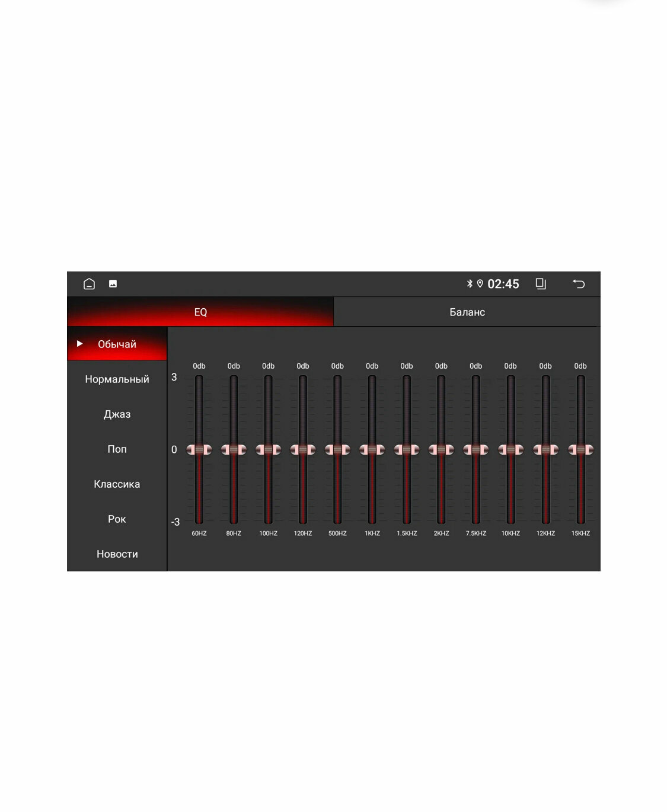This screenshot has width=667, height=812.
Task: Click the 500HZ slider knob
Action: coord(337,450)
